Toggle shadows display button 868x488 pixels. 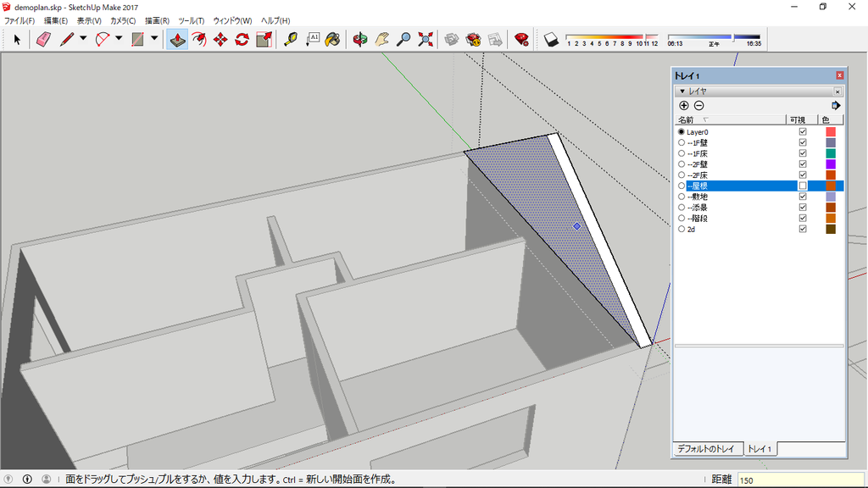coord(551,39)
